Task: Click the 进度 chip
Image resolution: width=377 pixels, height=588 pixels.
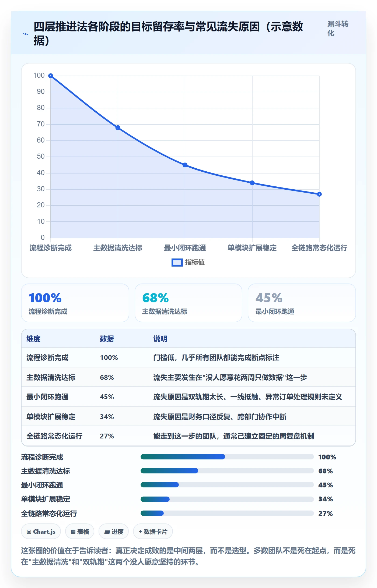Action: pos(114,531)
